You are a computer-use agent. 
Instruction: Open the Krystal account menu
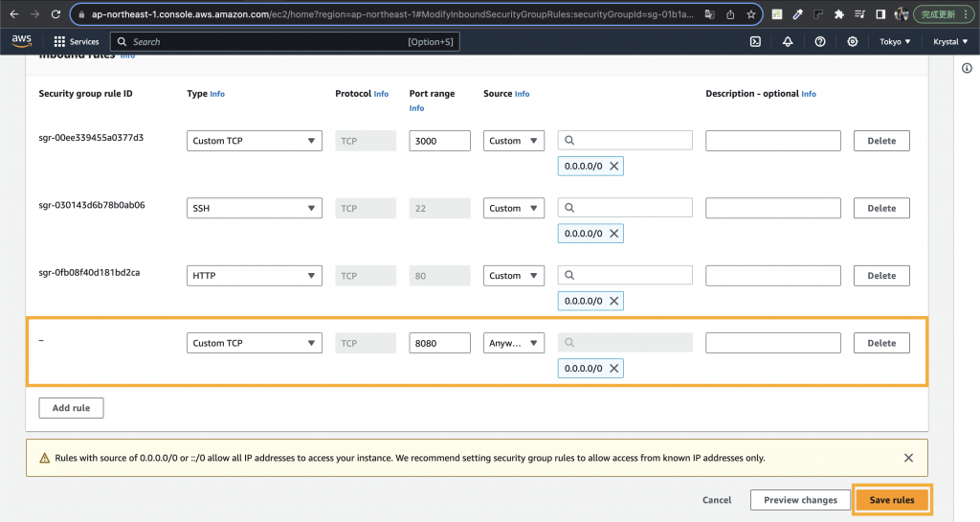950,41
